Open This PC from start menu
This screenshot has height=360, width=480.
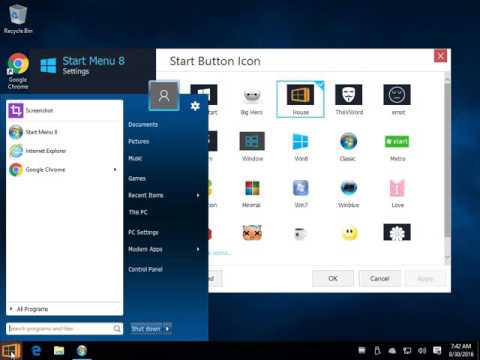click(x=138, y=212)
